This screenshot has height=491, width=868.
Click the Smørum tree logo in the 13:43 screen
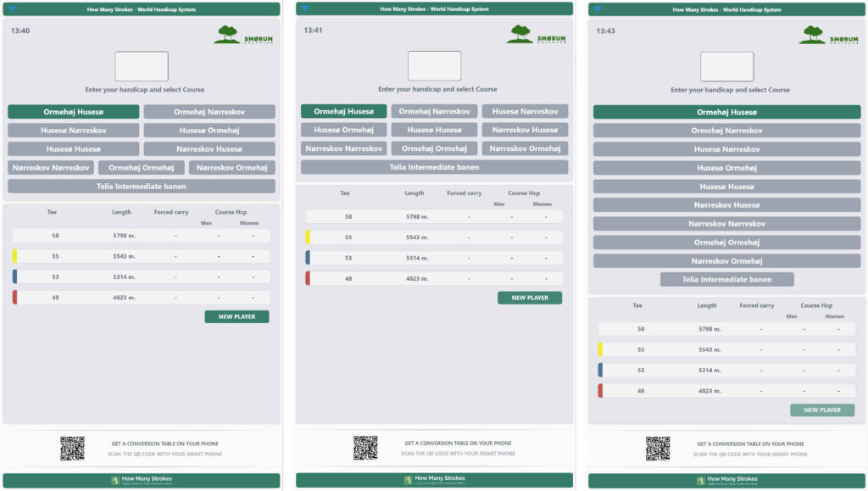(828, 34)
